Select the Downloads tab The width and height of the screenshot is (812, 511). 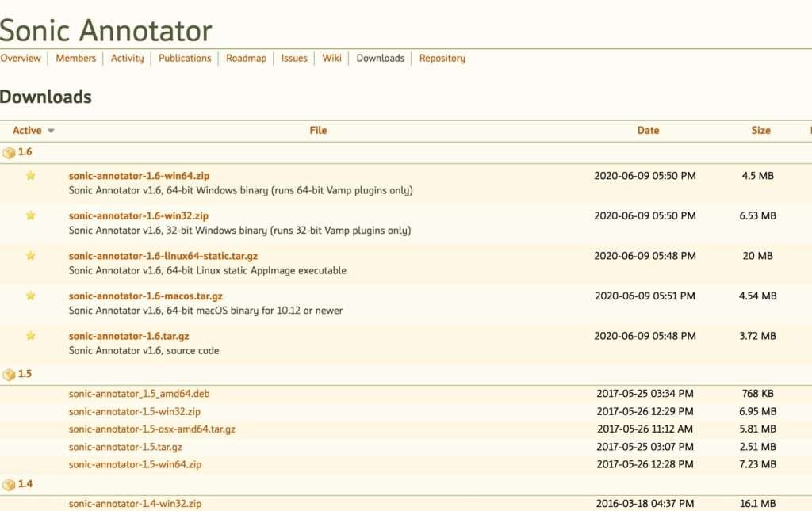[380, 58]
